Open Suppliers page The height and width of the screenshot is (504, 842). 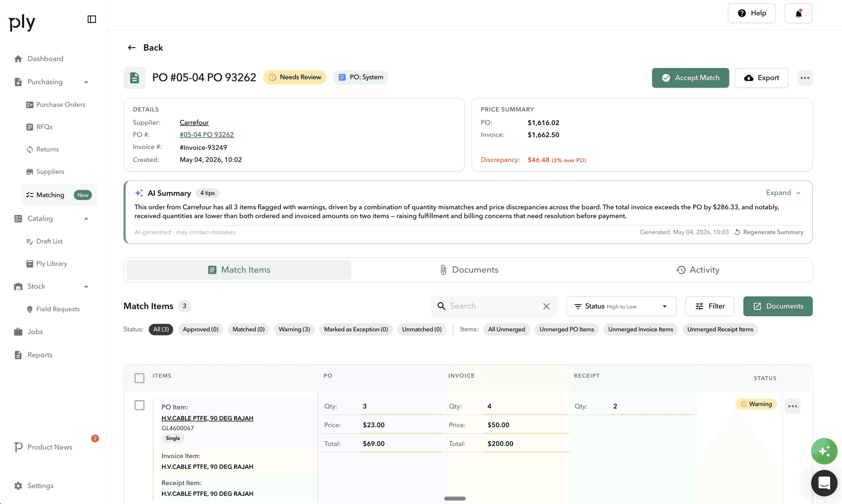click(50, 172)
